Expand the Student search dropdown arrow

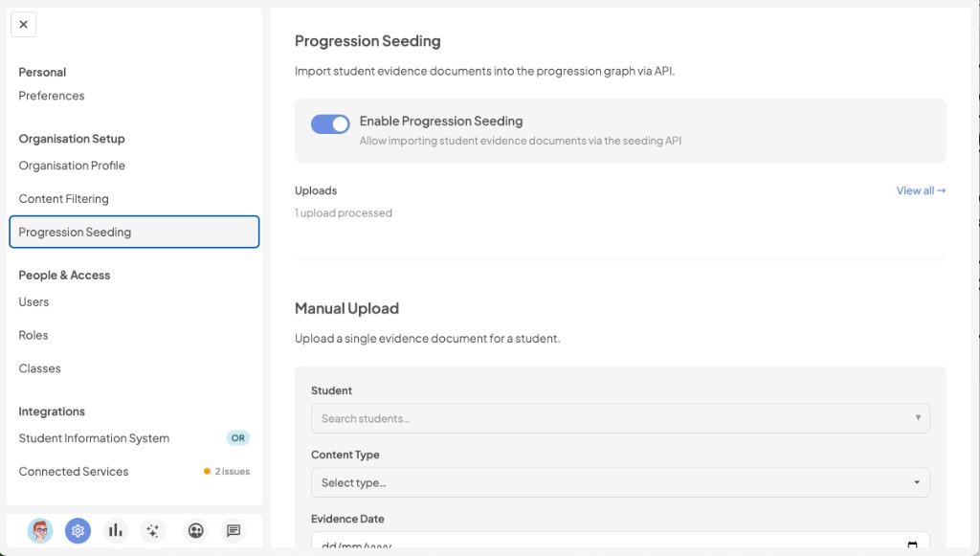point(916,418)
